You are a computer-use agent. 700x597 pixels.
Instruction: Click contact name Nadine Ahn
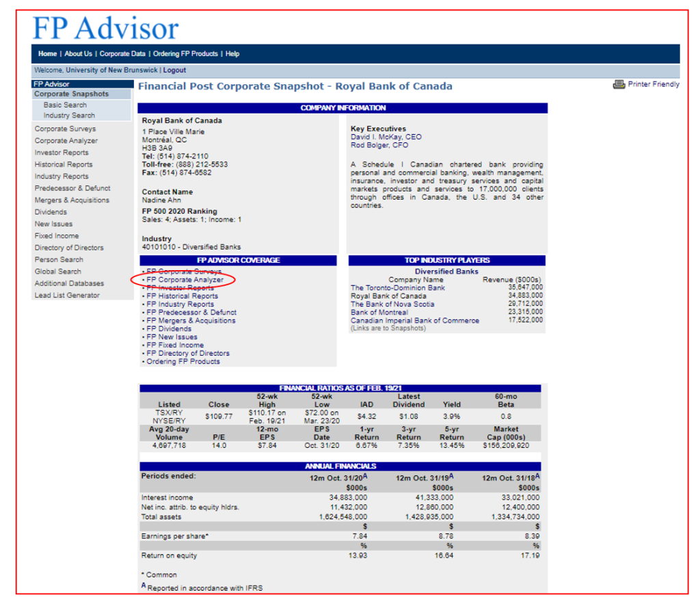coord(161,200)
